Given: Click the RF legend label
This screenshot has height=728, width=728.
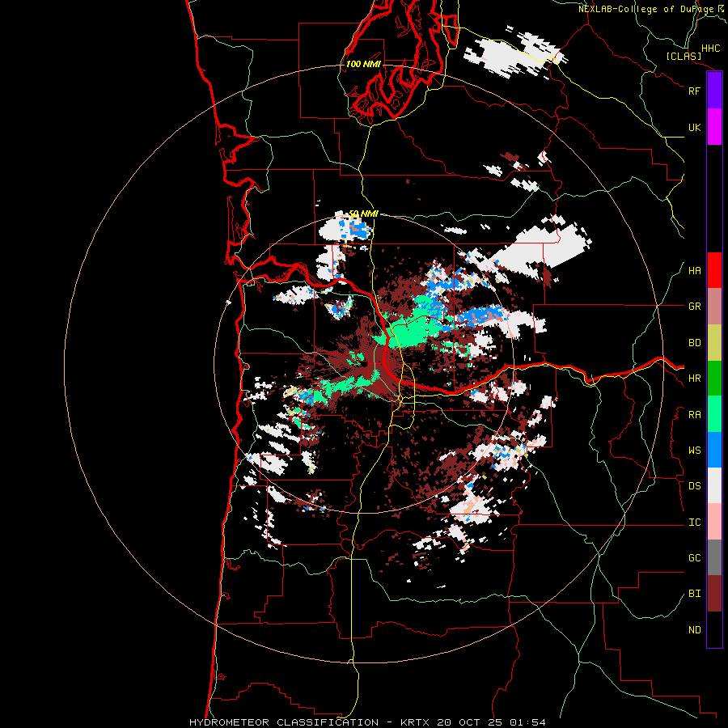Looking at the screenshot, I should coord(694,91).
